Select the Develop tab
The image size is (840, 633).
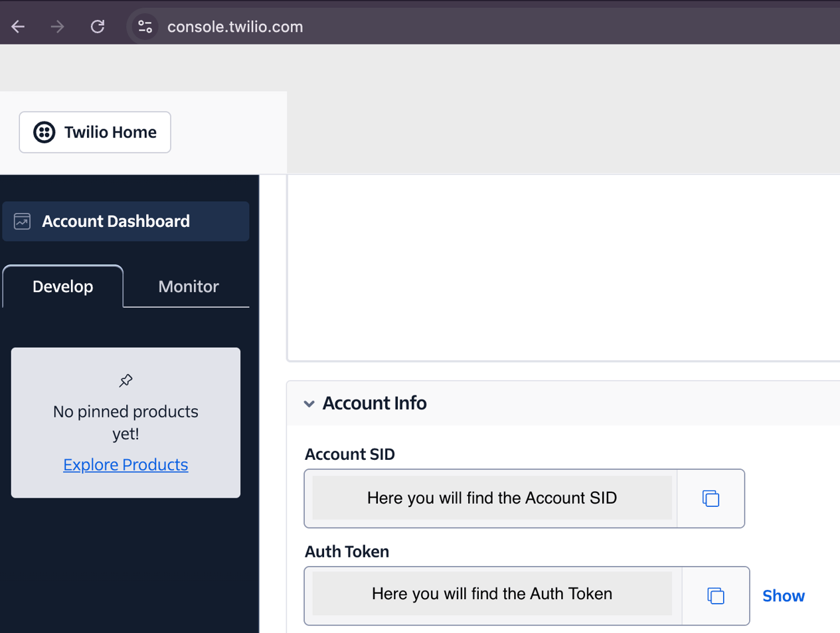(x=63, y=287)
